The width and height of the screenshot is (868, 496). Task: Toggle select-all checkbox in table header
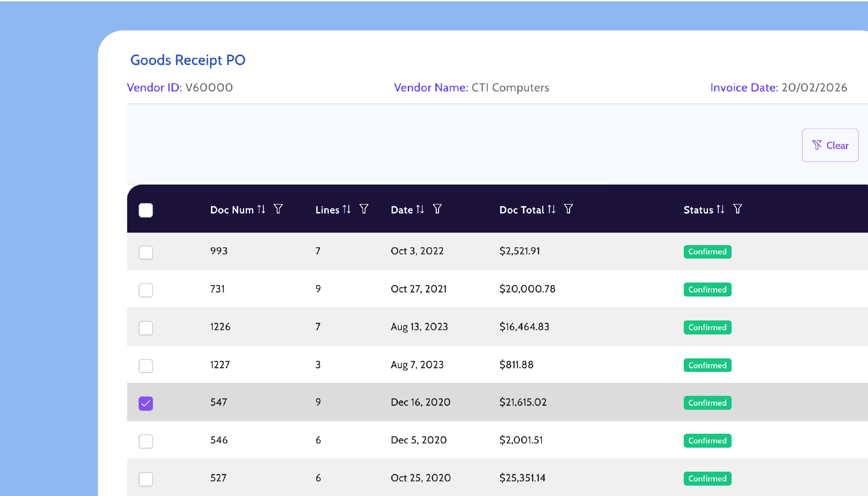click(146, 210)
